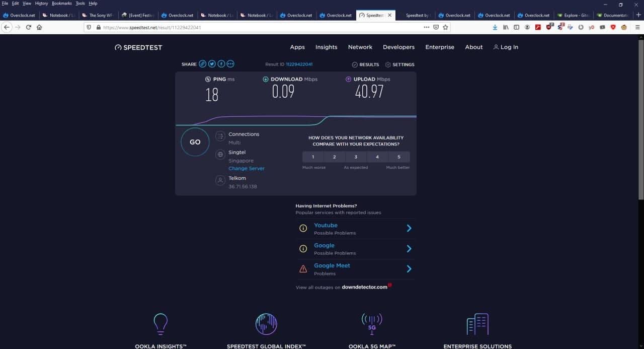The width and height of the screenshot is (644, 349).
Task: Close the active Speedtest tab
Action: (389, 15)
